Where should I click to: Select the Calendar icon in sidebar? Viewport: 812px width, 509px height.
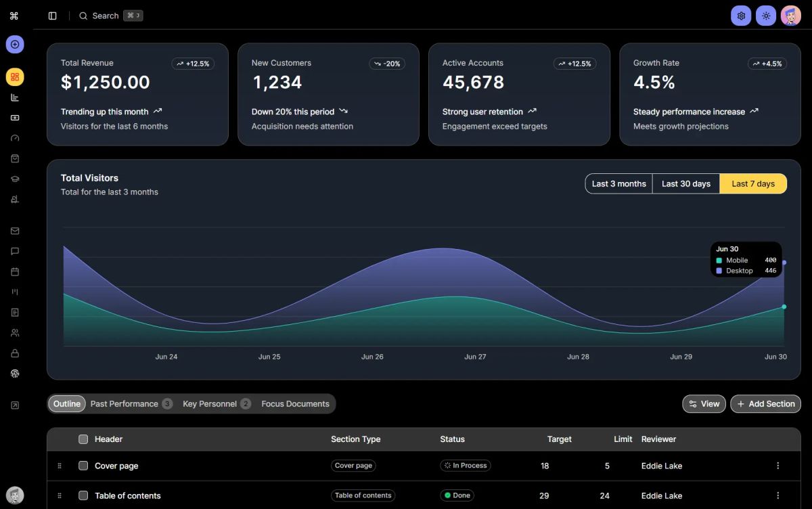pyautogui.click(x=14, y=271)
